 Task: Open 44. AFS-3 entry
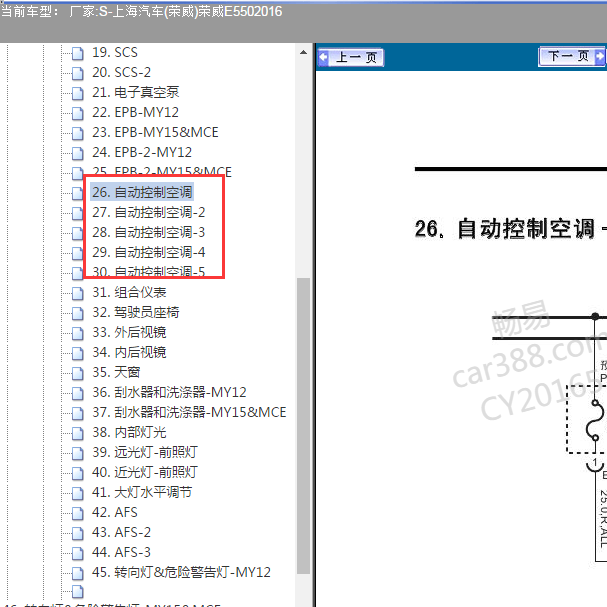(121, 552)
